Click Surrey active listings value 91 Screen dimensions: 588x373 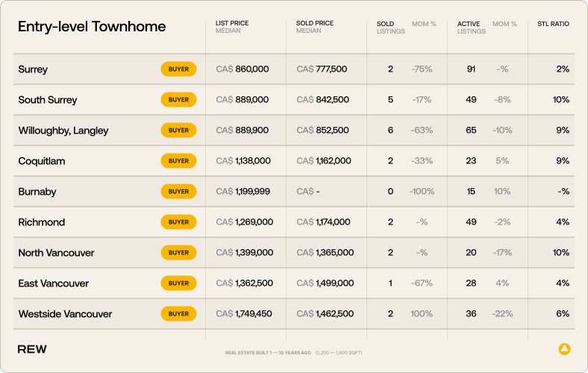(471, 69)
